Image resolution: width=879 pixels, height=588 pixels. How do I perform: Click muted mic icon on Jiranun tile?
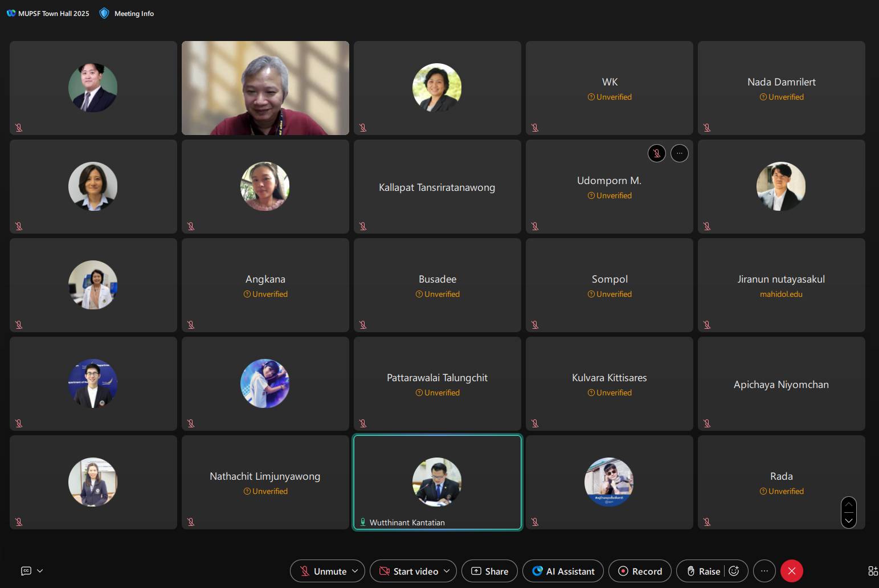pos(707,325)
